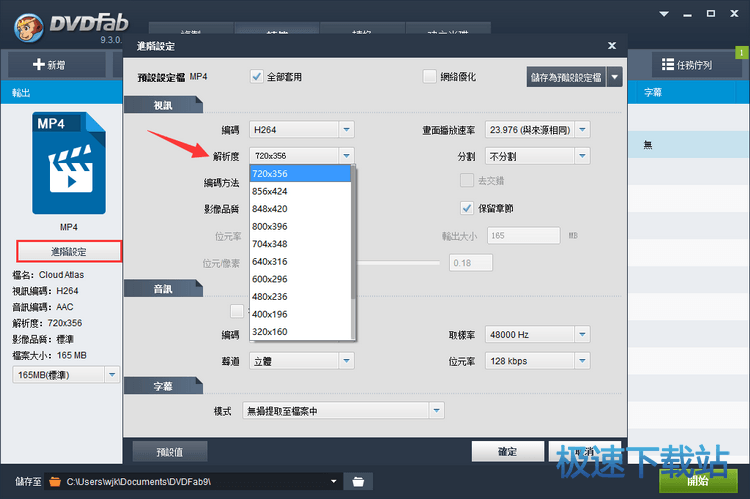Image resolution: width=750 pixels, height=499 pixels.
Task: Select 800x396 resolution option
Action: (300, 226)
